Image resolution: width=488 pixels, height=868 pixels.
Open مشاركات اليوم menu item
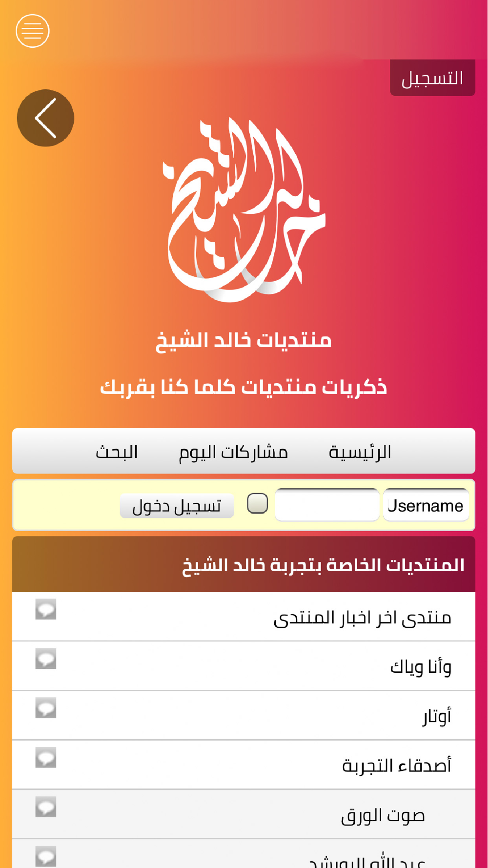233,452
